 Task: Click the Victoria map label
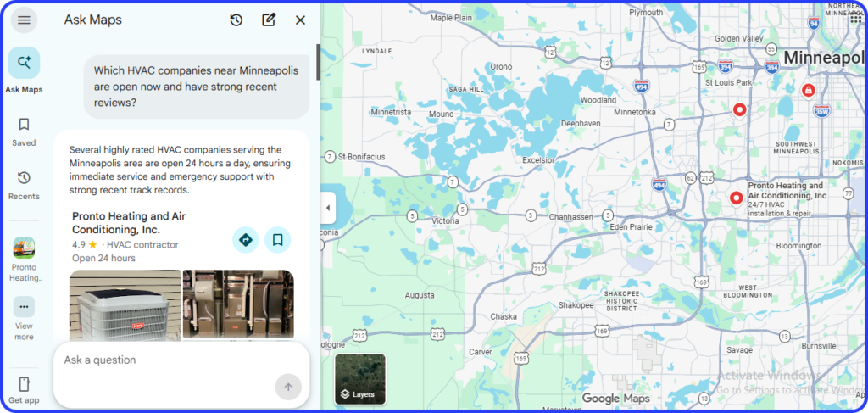[x=445, y=220]
